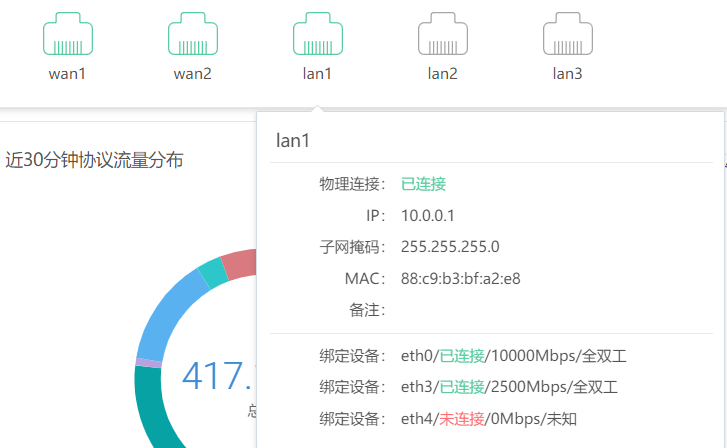Click the 备注 field label
The width and height of the screenshot is (727, 448).
click(x=367, y=310)
